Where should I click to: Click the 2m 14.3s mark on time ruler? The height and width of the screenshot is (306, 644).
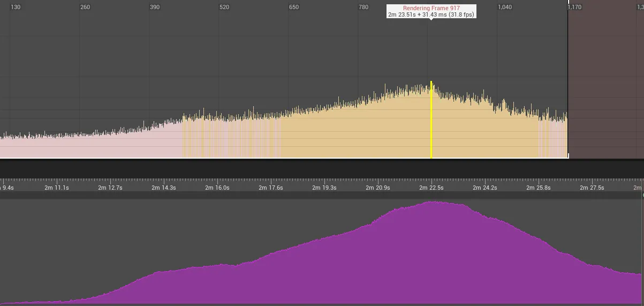point(164,188)
